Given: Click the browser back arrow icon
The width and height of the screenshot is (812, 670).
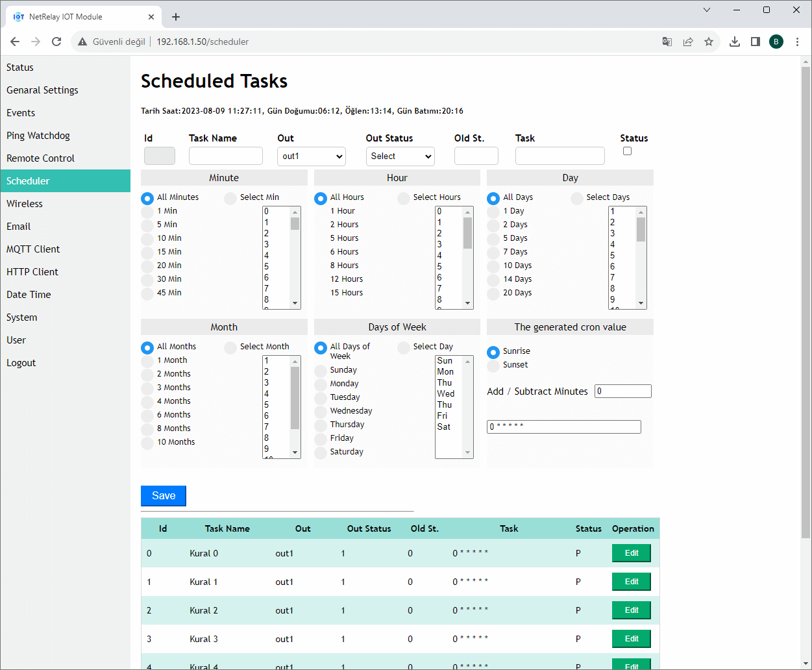Looking at the screenshot, I should point(15,42).
